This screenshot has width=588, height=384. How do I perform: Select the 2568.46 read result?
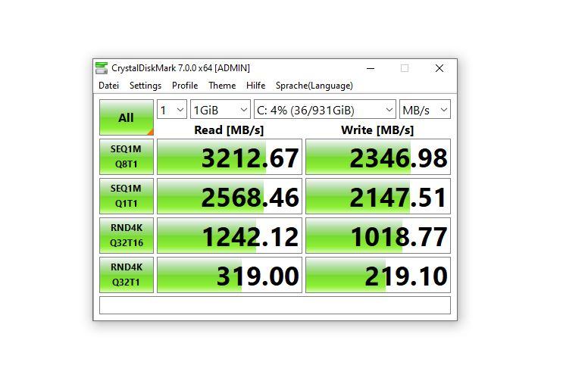click(230, 196)
